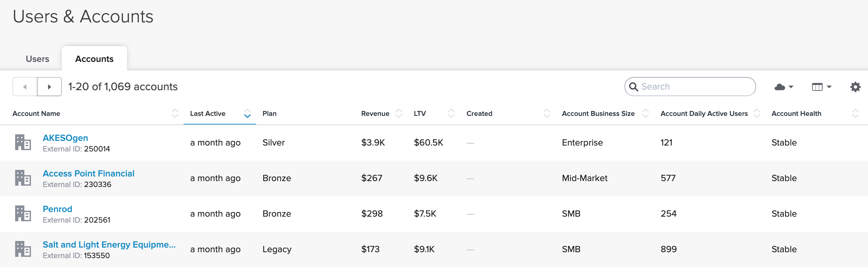Sort by Account Name column
This screenshot has width=868, height=268.
coord(174,114)
